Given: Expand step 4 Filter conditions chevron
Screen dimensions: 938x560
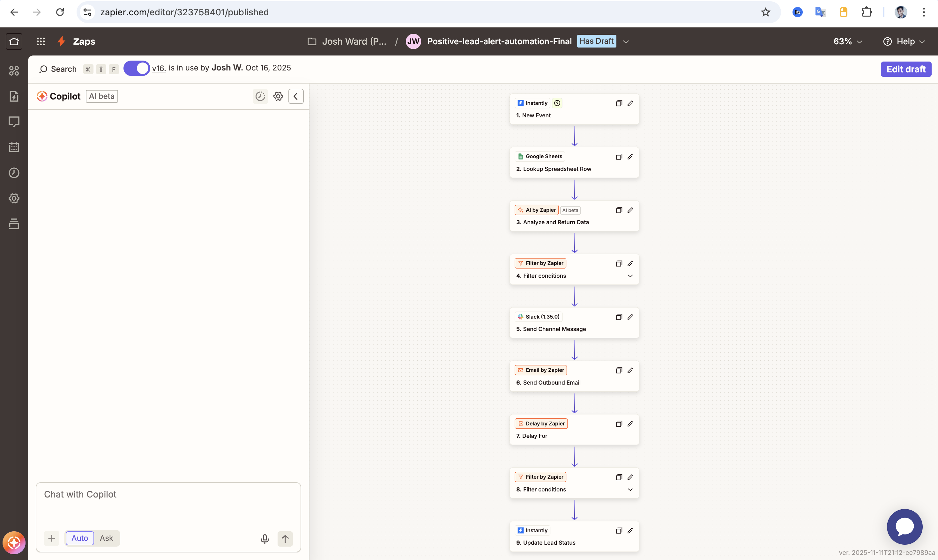Looking at the screenshot, I should coord(630,276).
